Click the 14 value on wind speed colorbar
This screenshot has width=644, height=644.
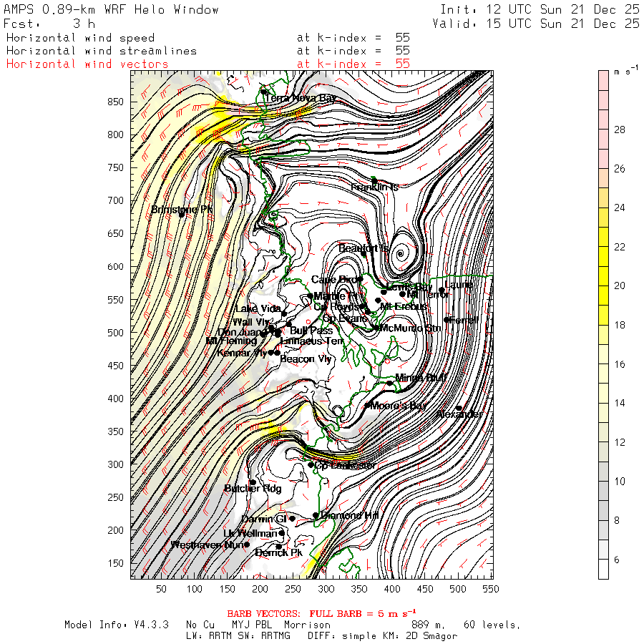coord(620,403)
